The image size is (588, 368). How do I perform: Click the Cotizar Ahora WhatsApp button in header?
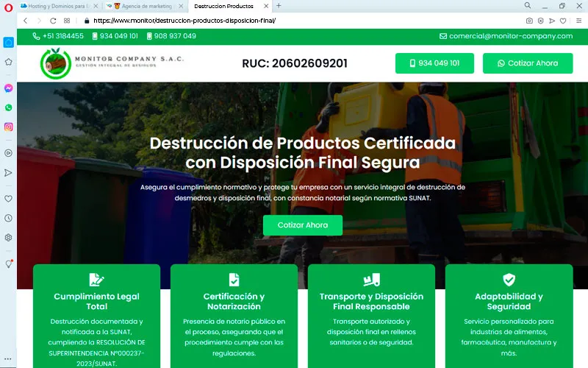click(x=528, y=63)
